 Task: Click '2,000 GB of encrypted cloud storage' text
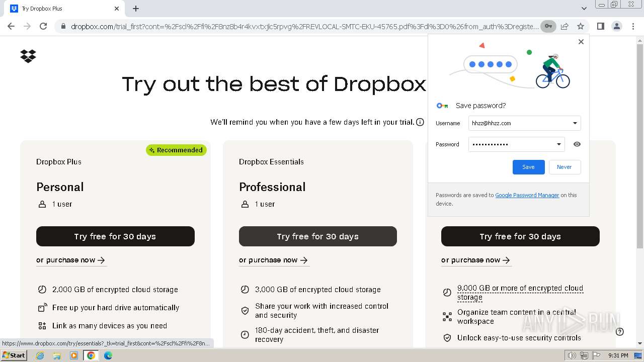[115, 290]
